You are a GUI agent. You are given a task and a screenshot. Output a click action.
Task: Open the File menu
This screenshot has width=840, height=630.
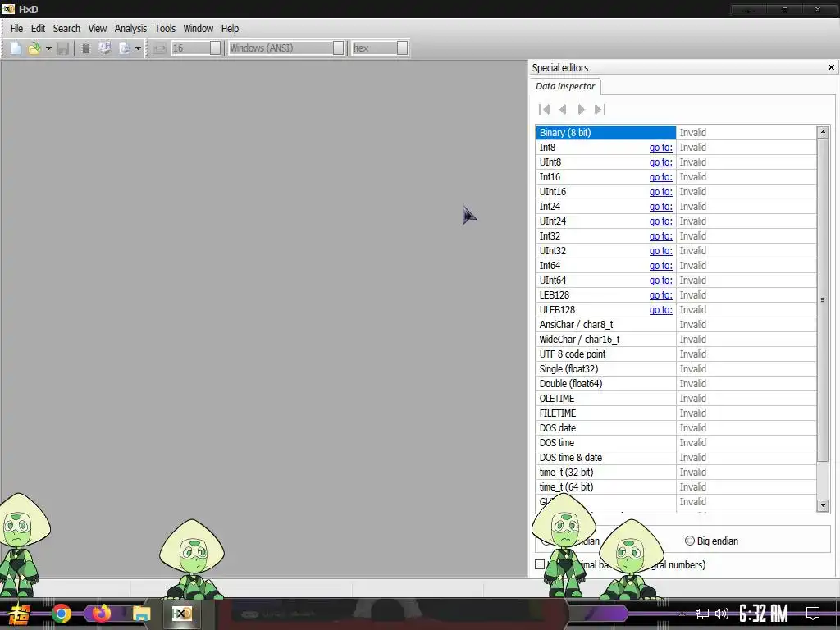tap(16, 29)
